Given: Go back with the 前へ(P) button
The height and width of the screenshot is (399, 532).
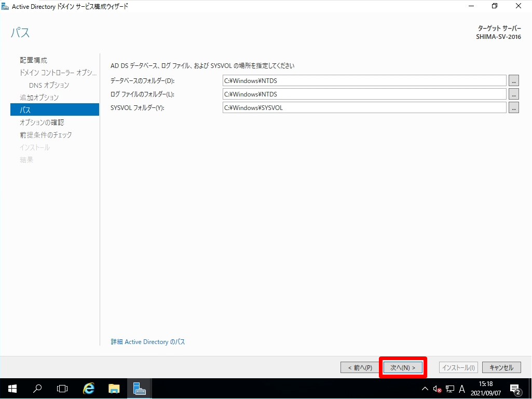Looking at the screenshot, I should click(x=360, y=367).
